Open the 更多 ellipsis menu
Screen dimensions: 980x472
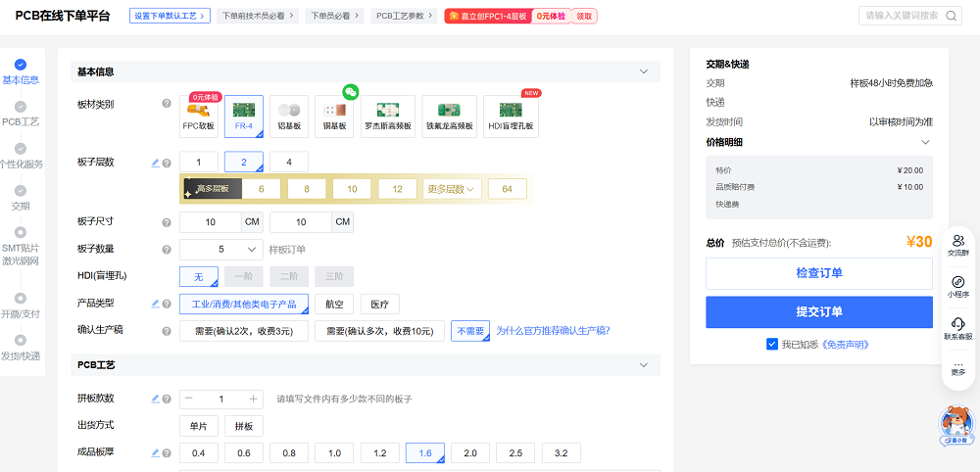(x=958, y=368)
